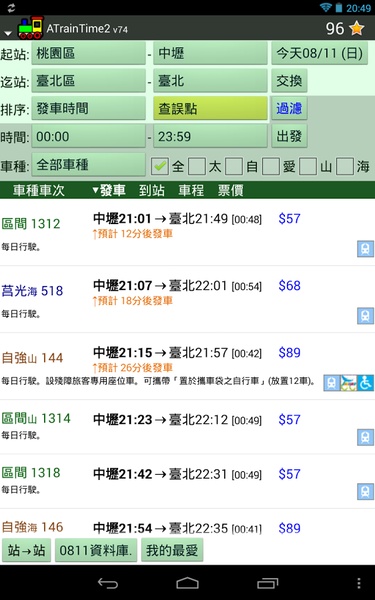
Task: Switch to the 站→站 tab
Action: click(26, 550)
